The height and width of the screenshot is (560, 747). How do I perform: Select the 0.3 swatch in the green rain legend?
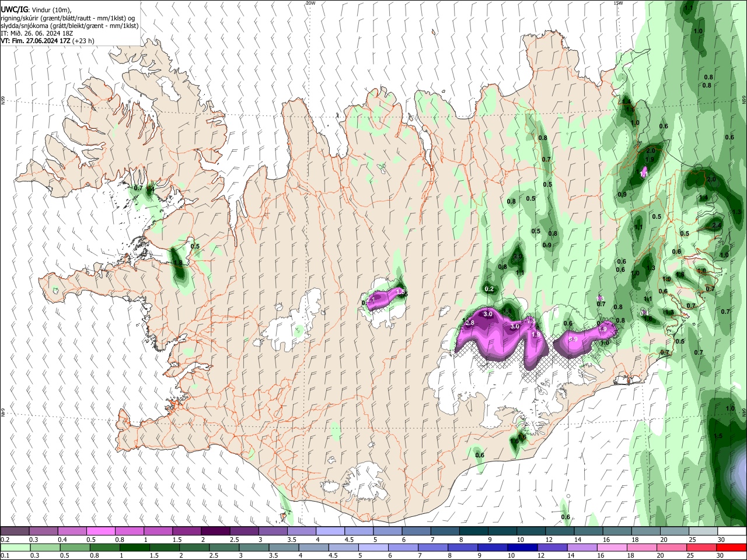(x=44, y=547)
